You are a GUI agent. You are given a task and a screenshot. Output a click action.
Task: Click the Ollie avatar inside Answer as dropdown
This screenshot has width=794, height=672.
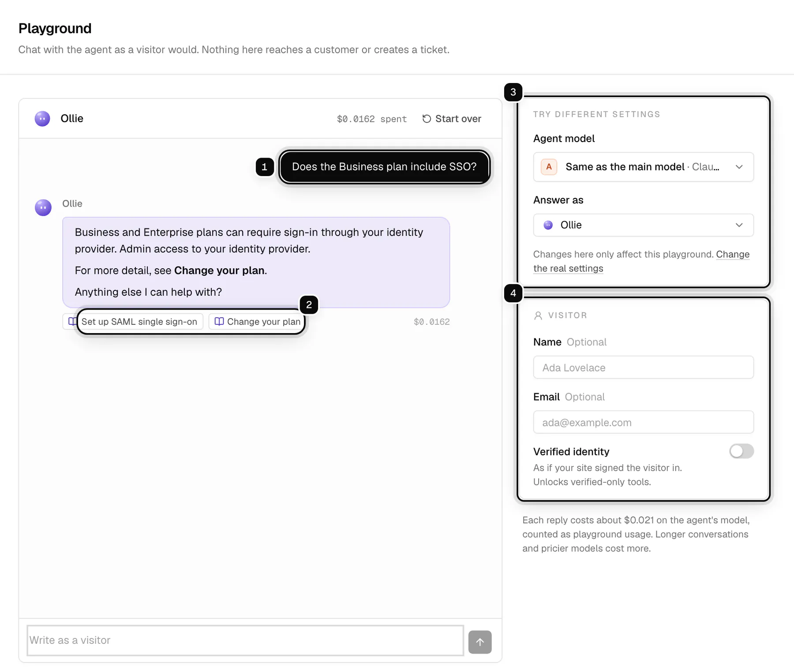pyautogui.click(x=548, y=225)
